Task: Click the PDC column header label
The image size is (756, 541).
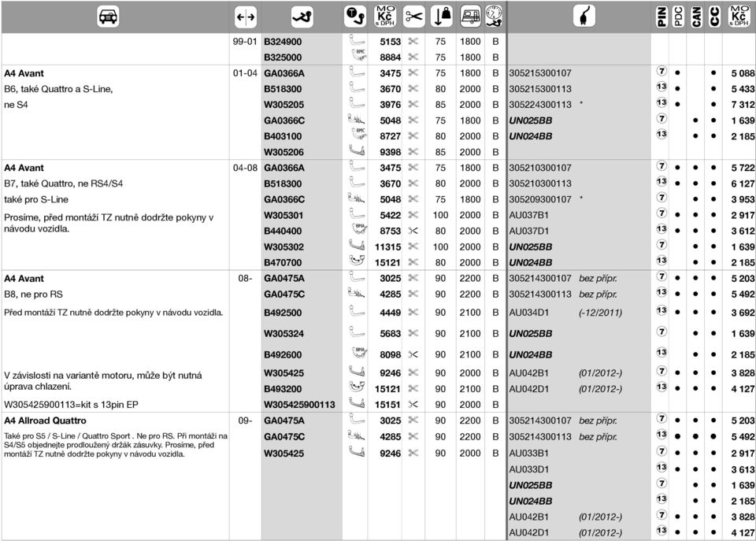Action: [x=679, y=17]
